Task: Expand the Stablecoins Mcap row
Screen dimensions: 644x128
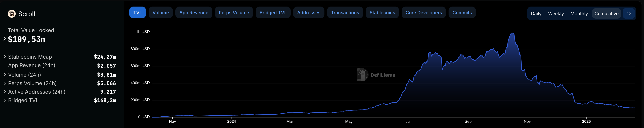Action: [5, 57]
